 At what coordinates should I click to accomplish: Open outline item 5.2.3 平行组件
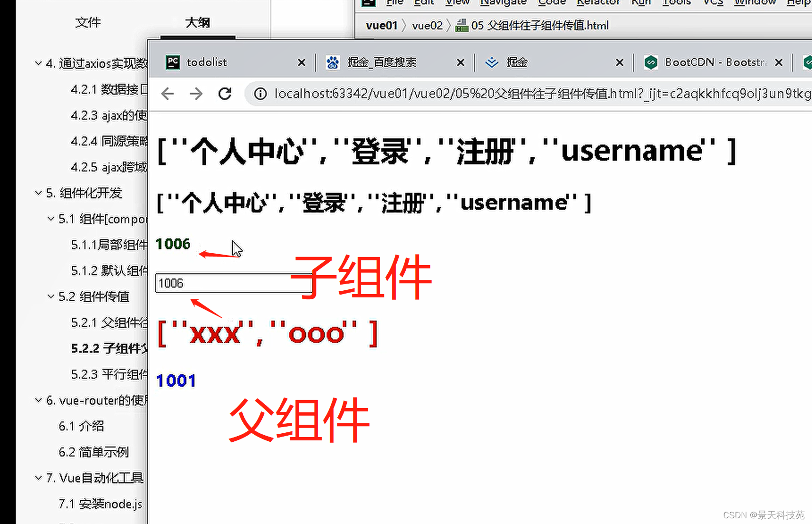tap(109, 374)
